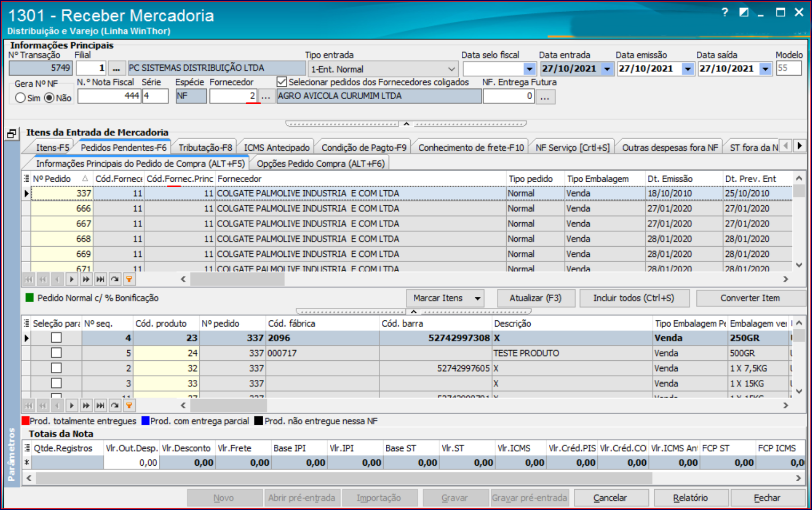Open the help question mark icon
Image resolution: width=812 pixels, height=510 pixels.
click(x=725, y=12)
